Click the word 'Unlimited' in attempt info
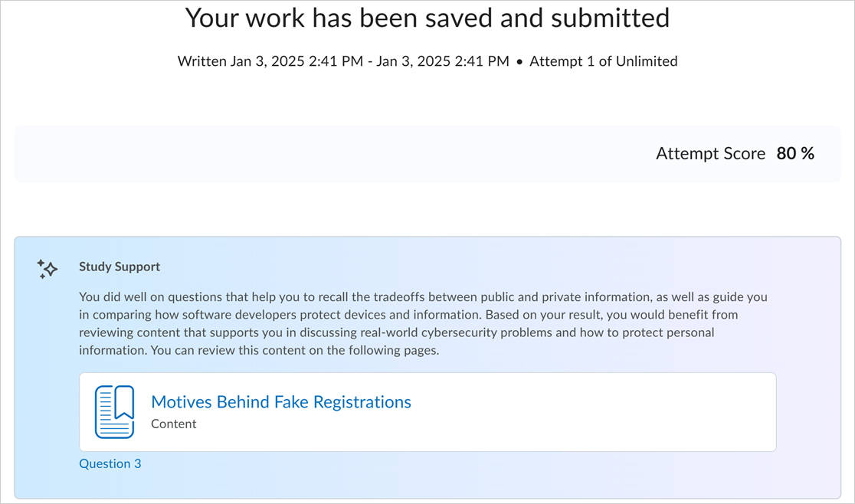Viewport: 855px width, 504px height. [x=646, y=61]
